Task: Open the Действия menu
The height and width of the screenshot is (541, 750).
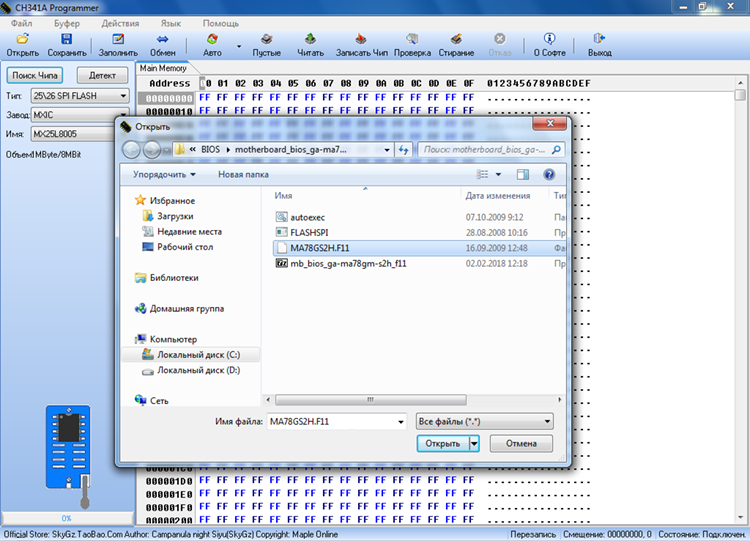Action: (x=120, y=23)
